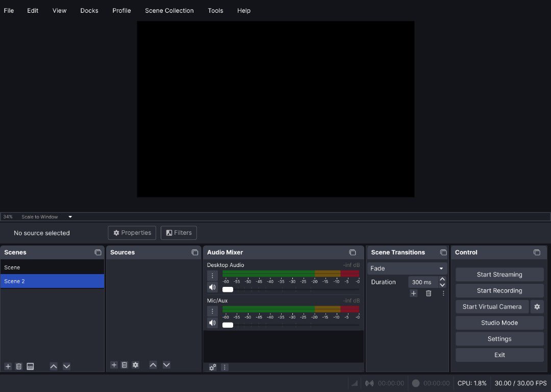Click Start Streaming
Viewport: 551px width, 392px height.
[499, 275]
